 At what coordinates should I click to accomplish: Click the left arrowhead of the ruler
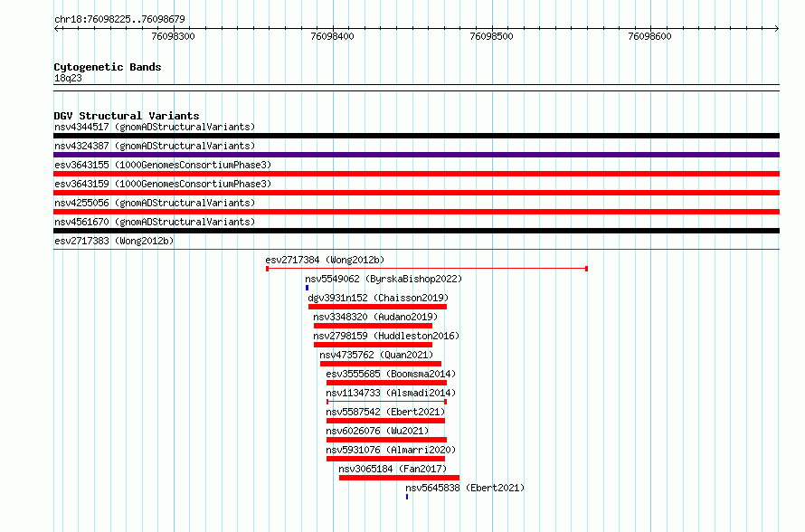pos(56,29)
